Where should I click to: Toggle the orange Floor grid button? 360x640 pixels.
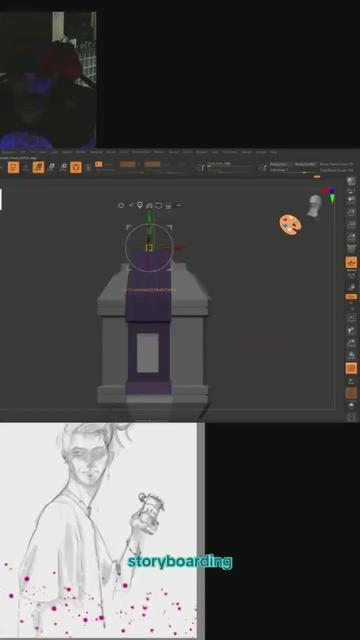[x=351, y=262]
